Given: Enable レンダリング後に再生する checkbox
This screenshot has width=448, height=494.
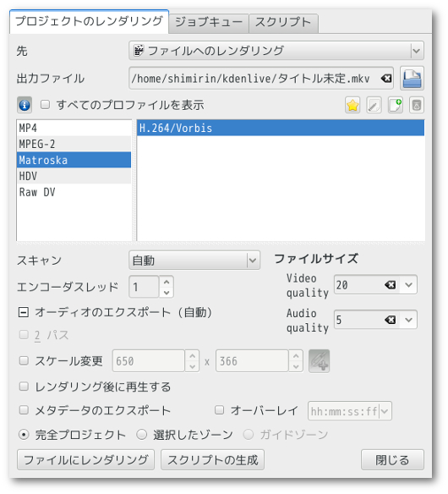Looking at the screenshot, I should click(x=24, y=387).
